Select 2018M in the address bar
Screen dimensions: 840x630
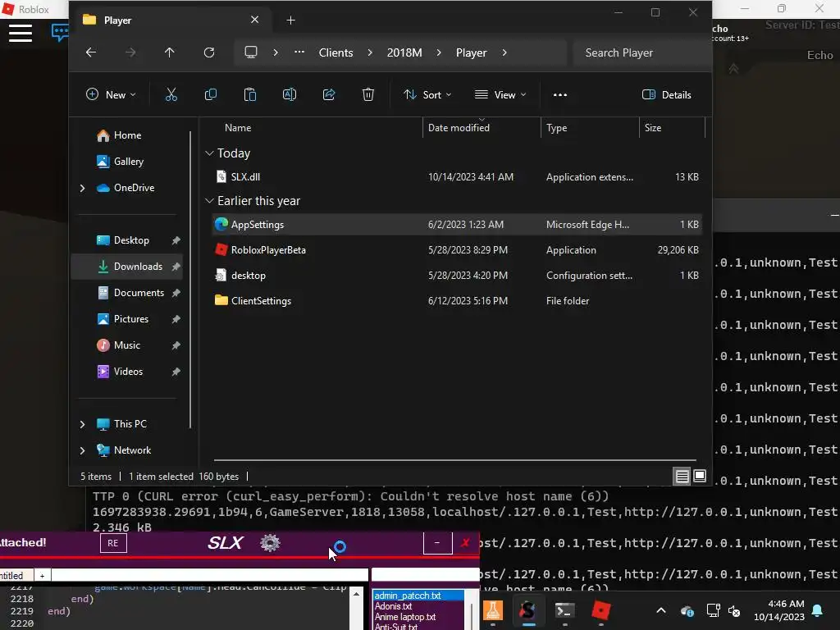(x=404, y=52)
